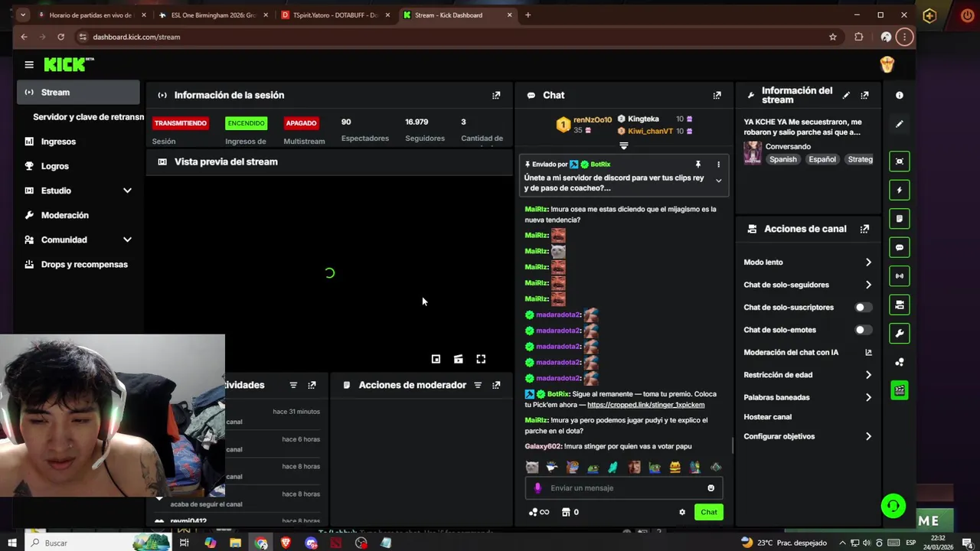Click the Windows Start button
The height and width of the screenshot is (551, 980).
coord(12,543)
